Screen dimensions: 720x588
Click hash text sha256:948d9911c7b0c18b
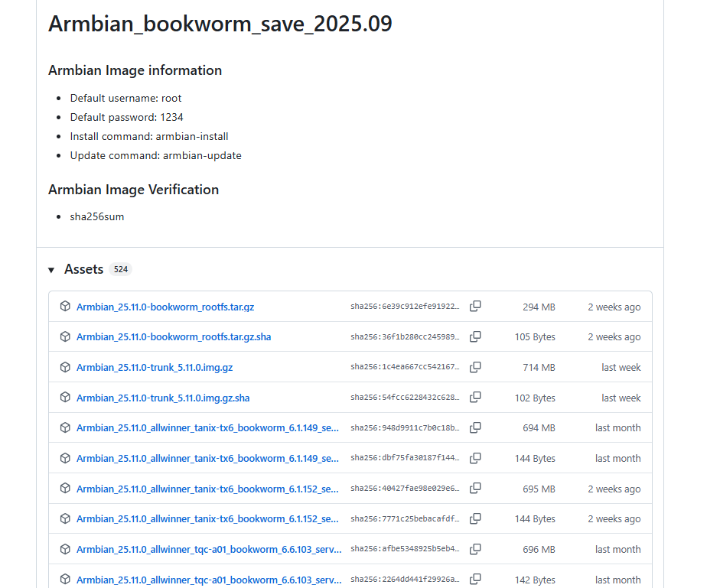[405, 427]
